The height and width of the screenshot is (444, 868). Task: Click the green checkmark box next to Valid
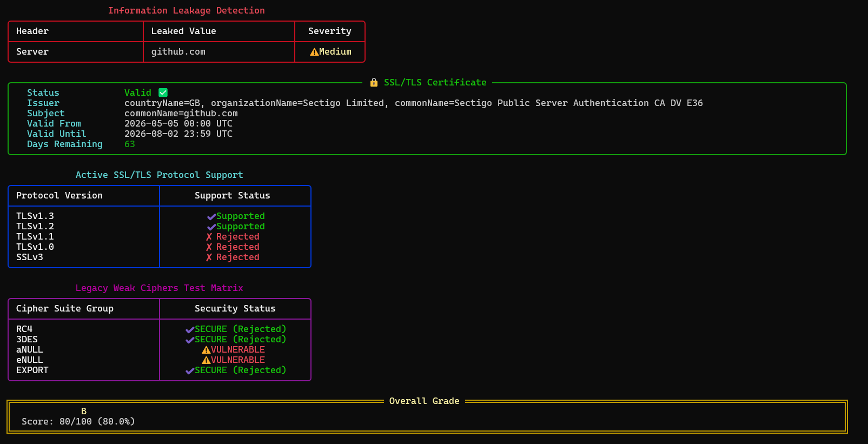click(x=163, y=92)
